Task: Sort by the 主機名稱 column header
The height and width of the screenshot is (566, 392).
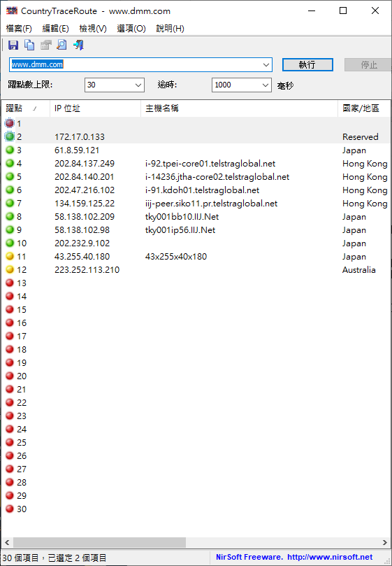Action: 239,108
